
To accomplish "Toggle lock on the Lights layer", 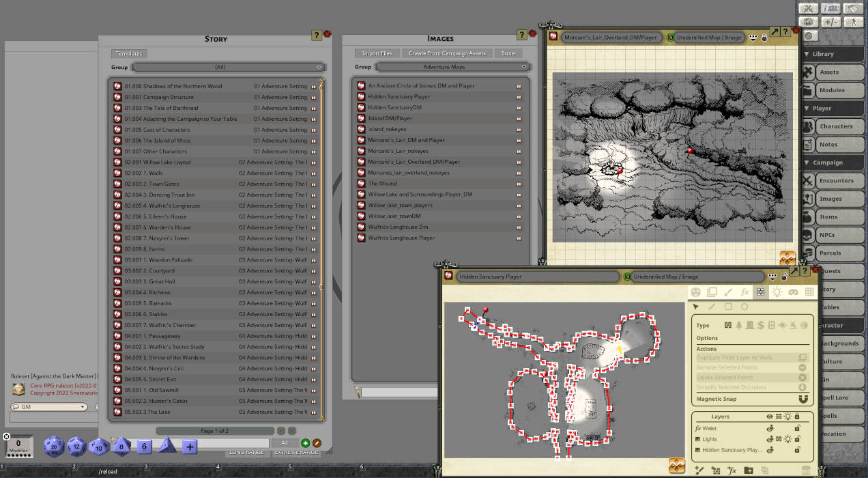I will [x=796, y=439].
